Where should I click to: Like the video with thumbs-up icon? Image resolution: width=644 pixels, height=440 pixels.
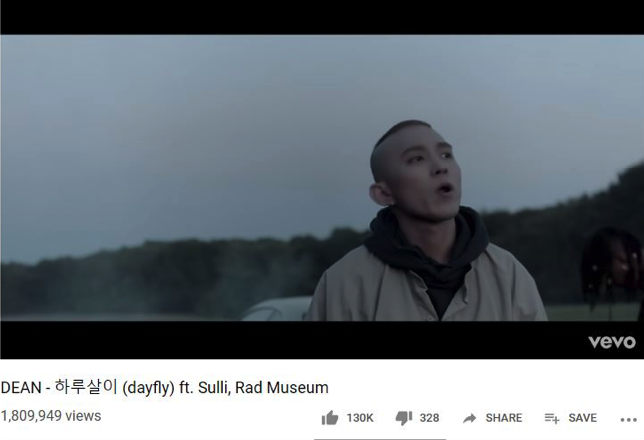[x=330, y=418]
